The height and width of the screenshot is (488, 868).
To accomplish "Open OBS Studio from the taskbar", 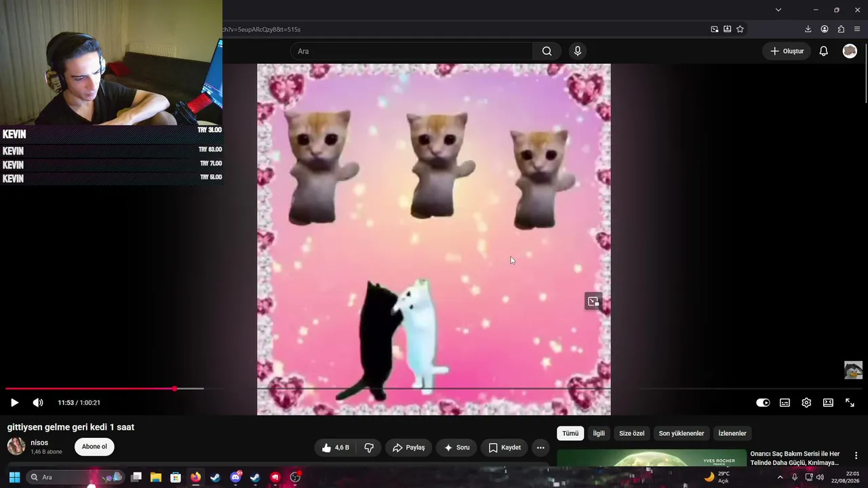I will click(295, 477).
